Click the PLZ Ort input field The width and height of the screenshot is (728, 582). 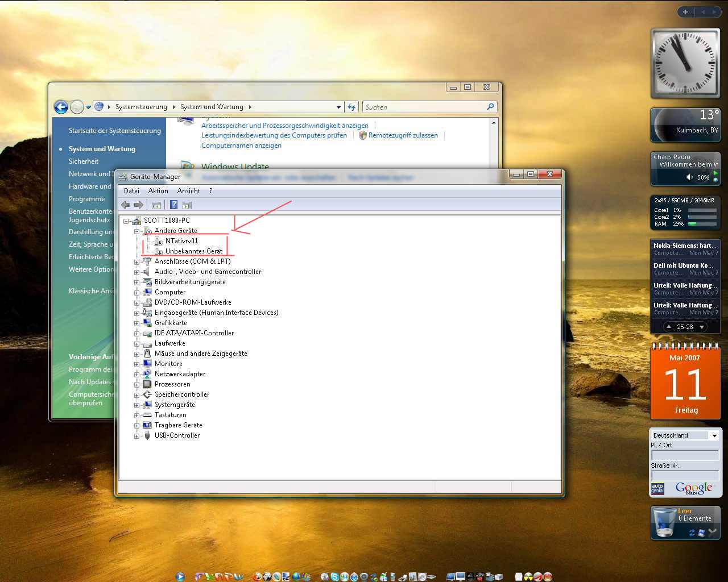click(x=685, y=455)
